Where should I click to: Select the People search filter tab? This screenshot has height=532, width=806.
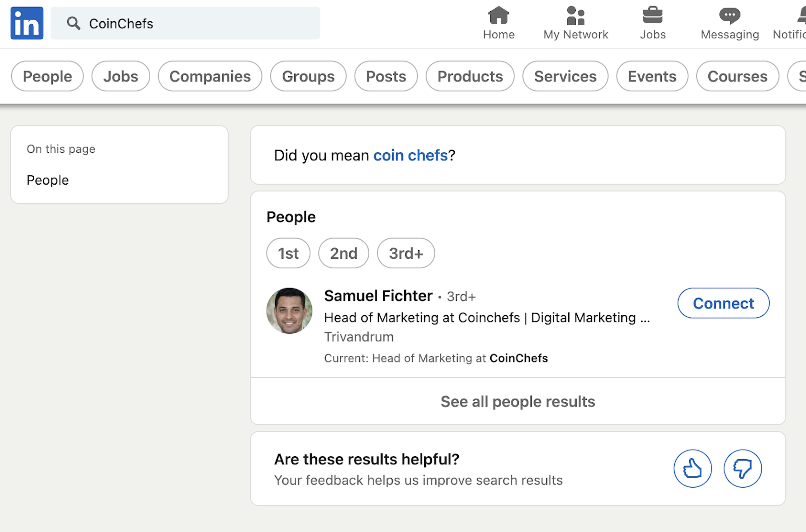(x=47, y=75)
